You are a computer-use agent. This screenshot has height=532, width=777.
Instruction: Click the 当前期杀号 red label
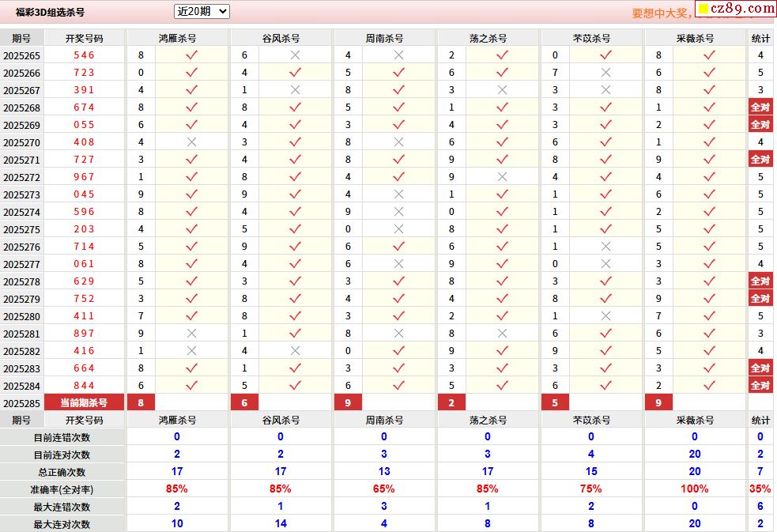[x=85, y=402]
